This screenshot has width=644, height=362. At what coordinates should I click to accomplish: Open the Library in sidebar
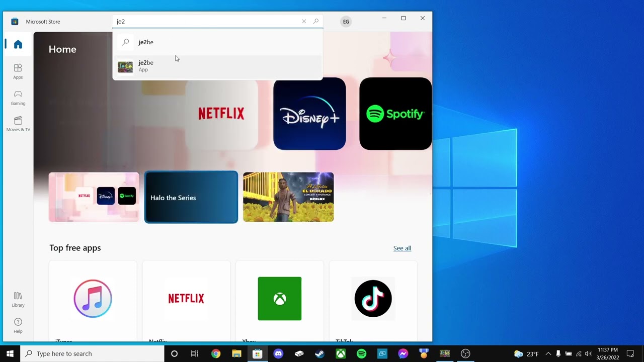(18, 300)
